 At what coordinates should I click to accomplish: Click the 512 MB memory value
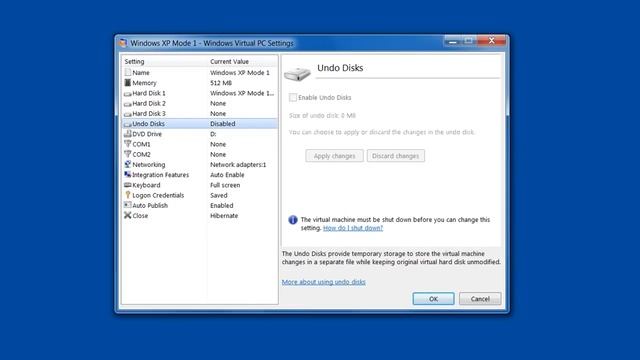coord(221,83)
